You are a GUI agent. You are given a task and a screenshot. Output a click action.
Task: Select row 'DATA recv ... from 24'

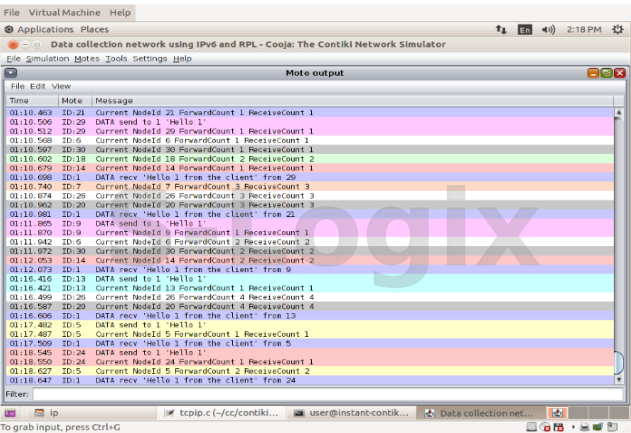(310, 380)
